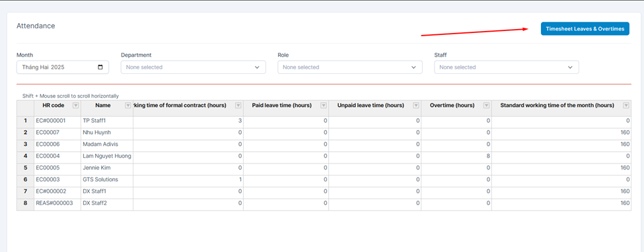The width and height of the screenshot is (644, 252).
Task: Open filter for Standard working time column
Action: (x=626, y=106)
